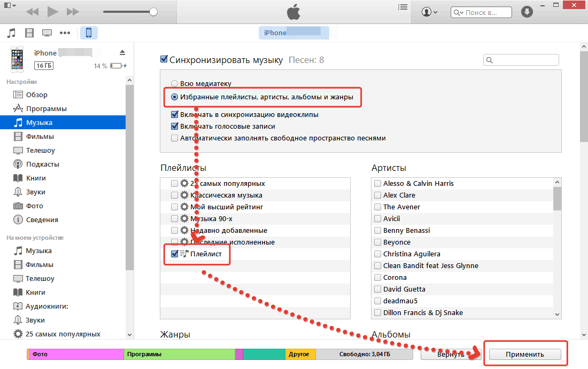Click the music sync search field
This screenshot has height=369, width=588.
click(x=521, y=60)
